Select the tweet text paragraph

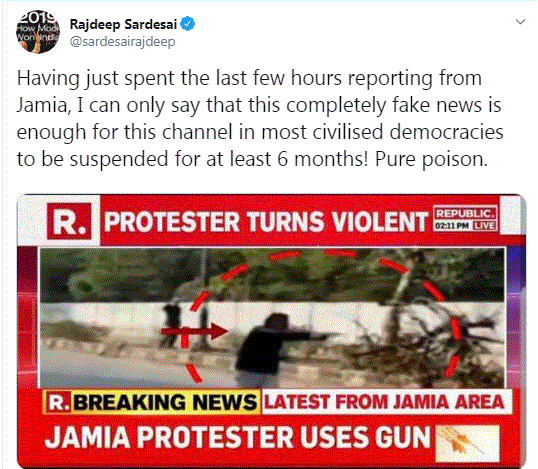[260, 118]
